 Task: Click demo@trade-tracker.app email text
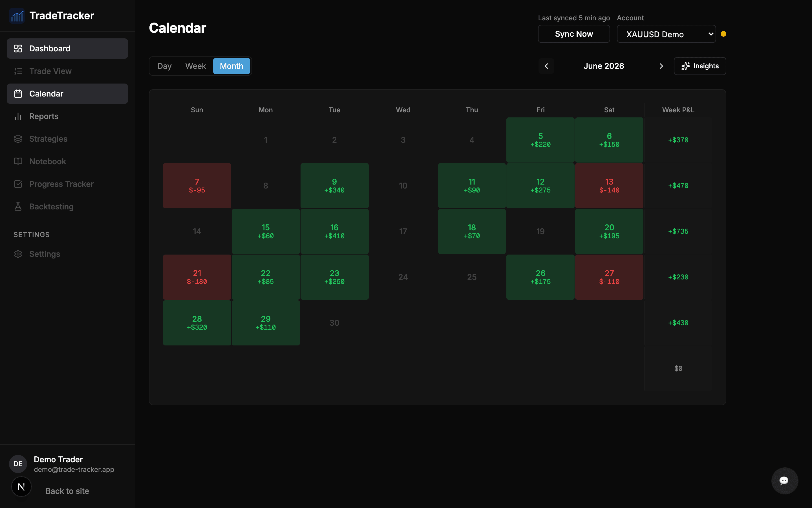pos(74,469)
